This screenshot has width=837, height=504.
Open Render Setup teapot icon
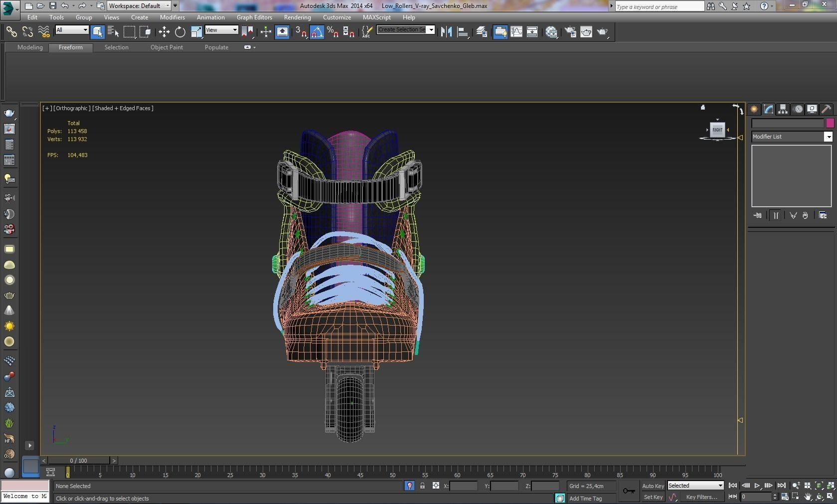click(x=570, y=32)
